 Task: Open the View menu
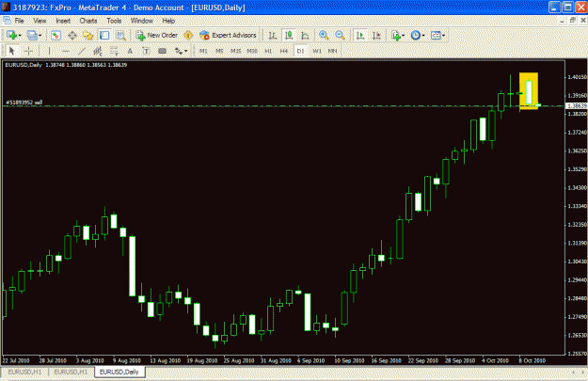click(x=40, y=21)
